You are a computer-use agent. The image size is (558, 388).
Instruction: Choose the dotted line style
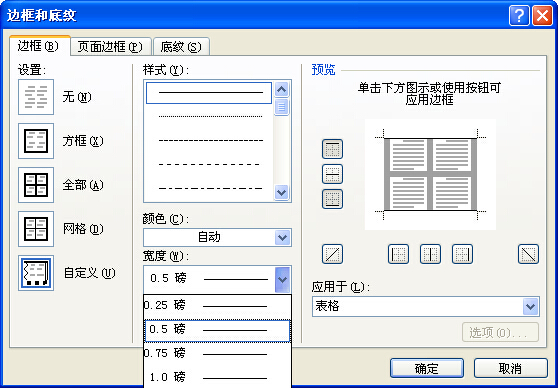(209, 116)
